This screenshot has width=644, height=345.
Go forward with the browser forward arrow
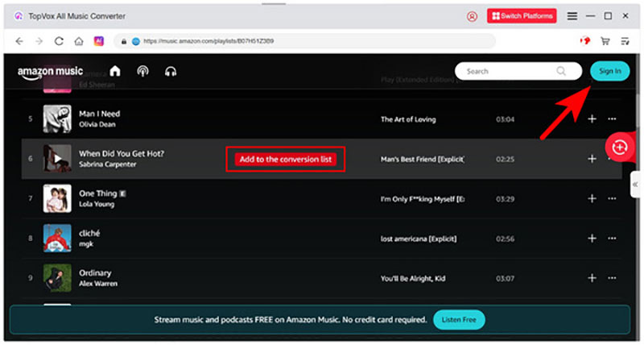tap(39, 41)
